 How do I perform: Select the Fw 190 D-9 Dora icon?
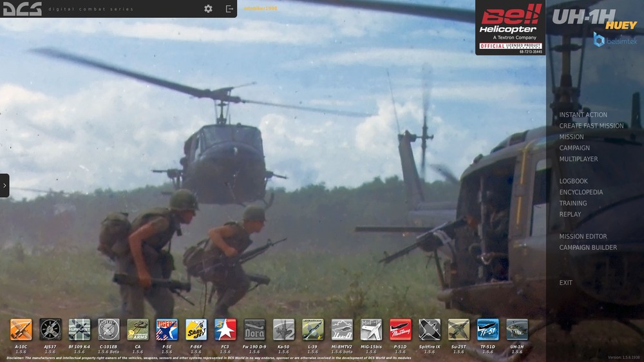coord(254,330)
